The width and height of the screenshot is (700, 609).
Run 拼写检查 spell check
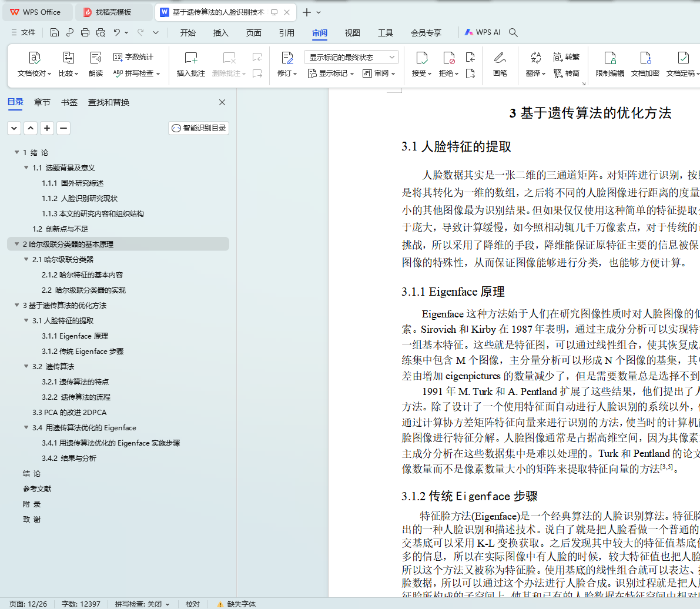click(x=136, y=73)
